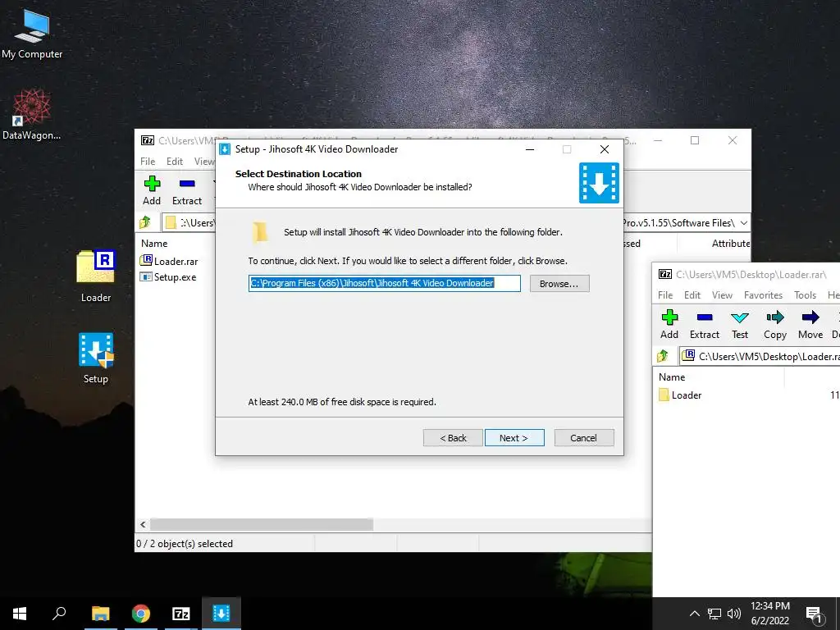
Task: Click up-folder icon in back 7-Zip window
Action: 144,222
